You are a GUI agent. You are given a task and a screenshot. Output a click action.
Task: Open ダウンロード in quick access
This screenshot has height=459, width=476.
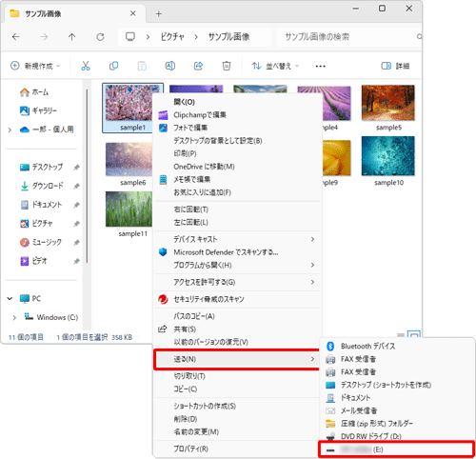pyautogui.click(x=42, y=186)
